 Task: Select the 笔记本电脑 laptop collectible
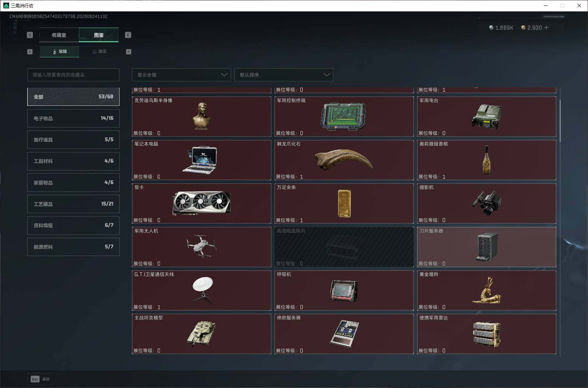click(x=202, y=160)
